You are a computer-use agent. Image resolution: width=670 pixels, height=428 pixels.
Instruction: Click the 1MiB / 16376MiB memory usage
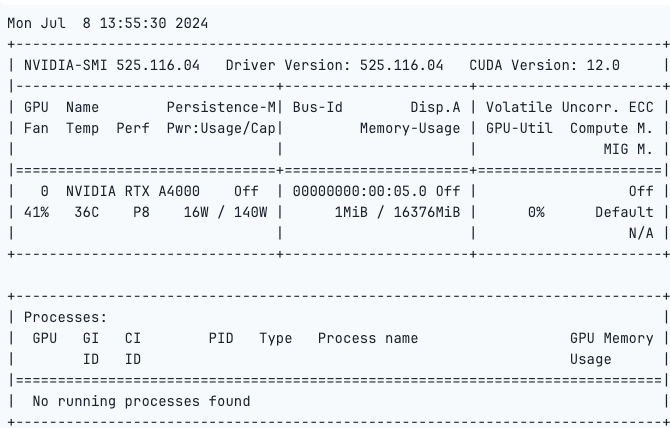coord(397,212)
